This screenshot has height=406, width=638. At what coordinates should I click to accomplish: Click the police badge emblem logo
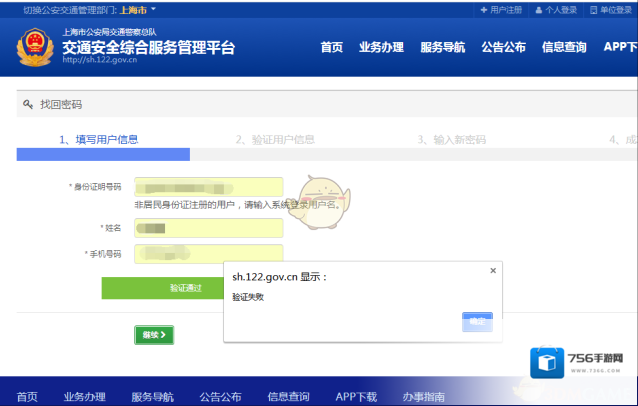[x=35, y=47]
